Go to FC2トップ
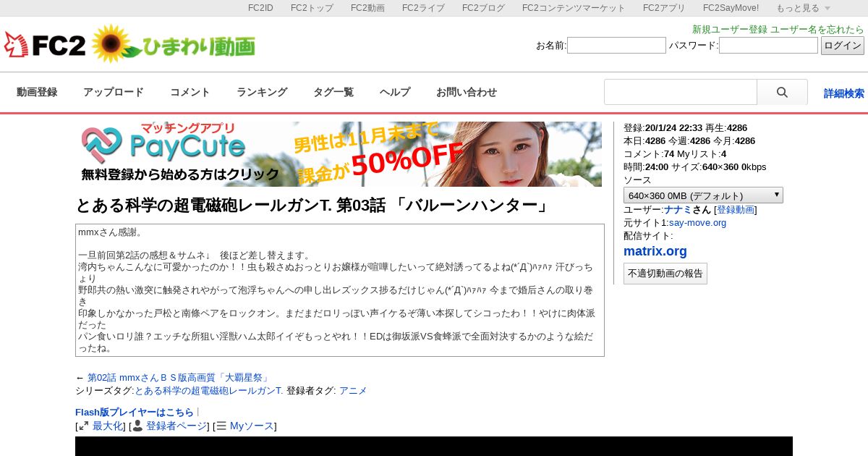 tap(312, 8)
